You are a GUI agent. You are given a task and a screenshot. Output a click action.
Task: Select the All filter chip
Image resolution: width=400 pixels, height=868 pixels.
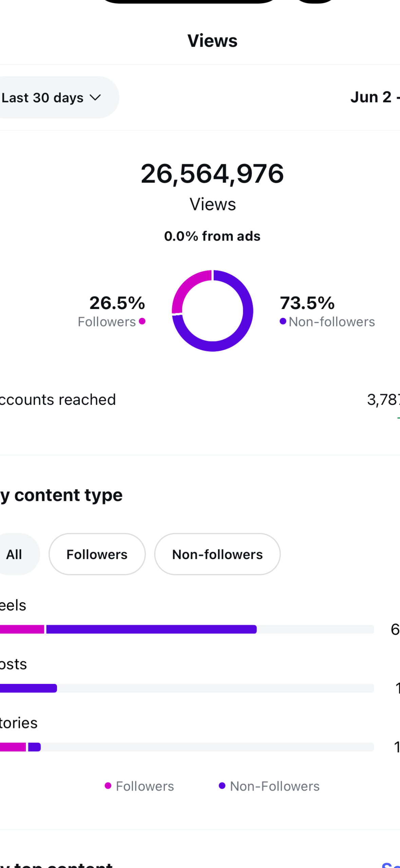click(x=14, y=554)
